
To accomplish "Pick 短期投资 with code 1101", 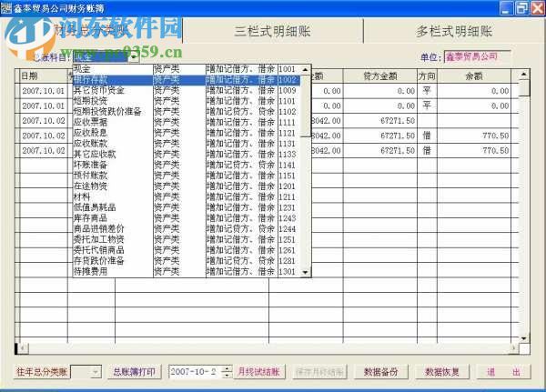I will pyautogui.click(x=187, y=101).
